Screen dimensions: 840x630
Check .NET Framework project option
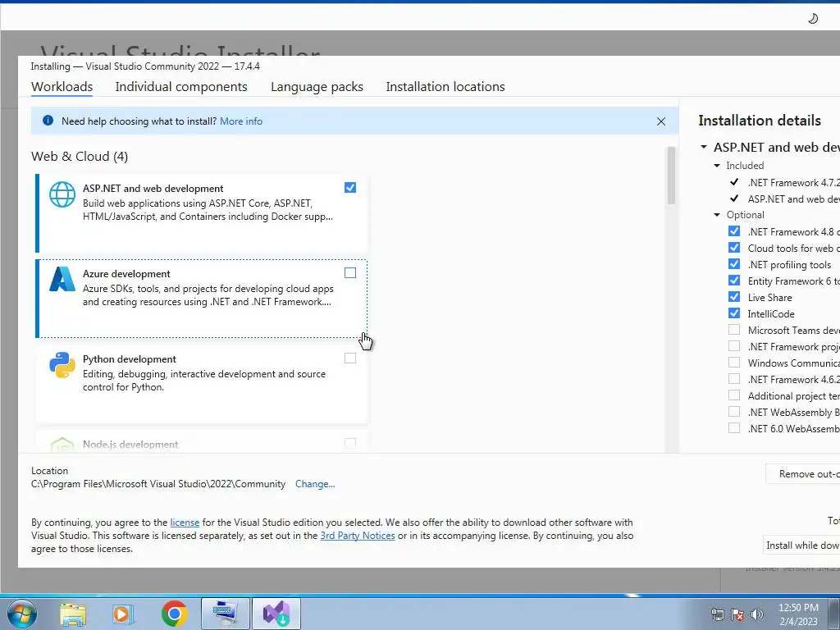[x=734, y=346]
